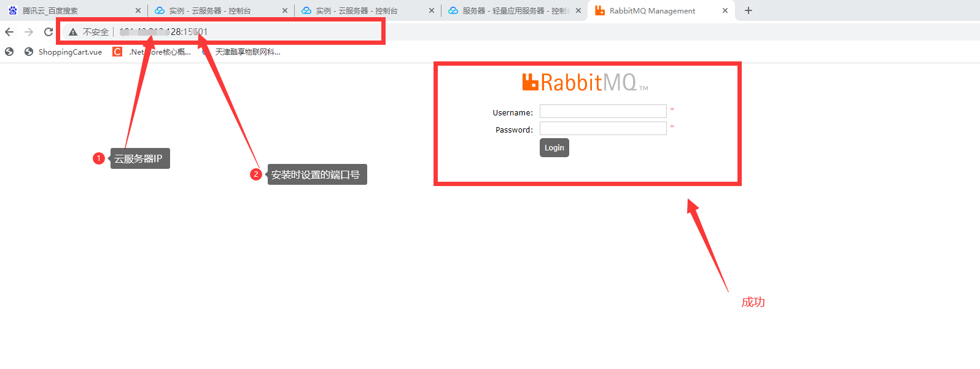This screenshot has height=369, width=980.
Task: Click the globe bookmark icon at far left
Action: [x=9, y=52]
